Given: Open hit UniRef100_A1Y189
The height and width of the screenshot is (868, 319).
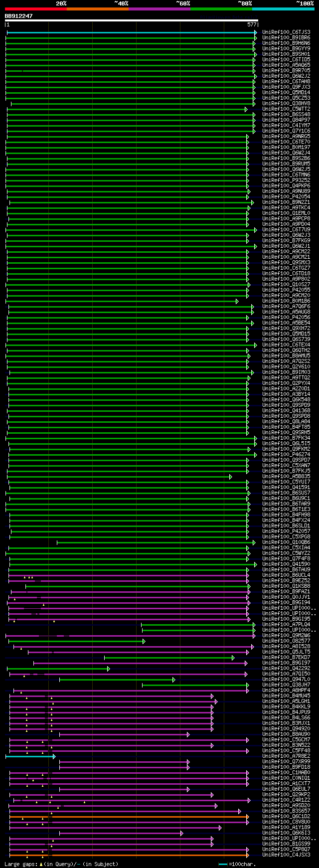Looking at the screenshot, I should (286, 828).
